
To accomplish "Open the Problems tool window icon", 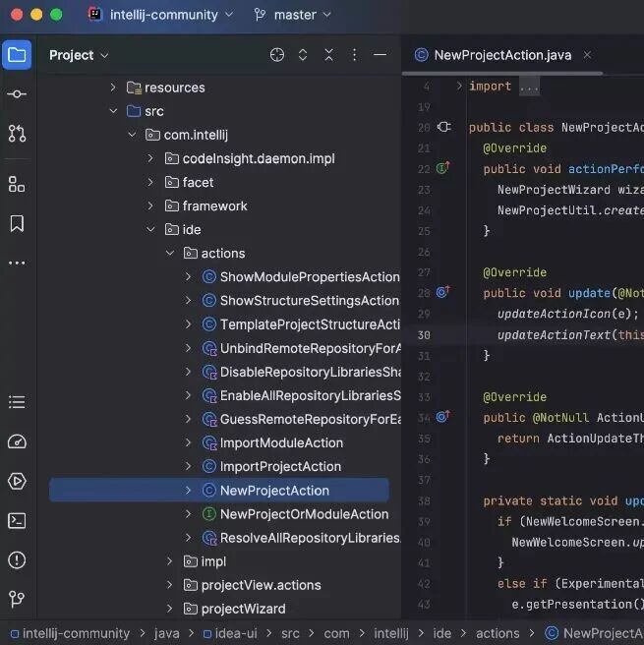I will pyautogui.click(x=17, y=559).
